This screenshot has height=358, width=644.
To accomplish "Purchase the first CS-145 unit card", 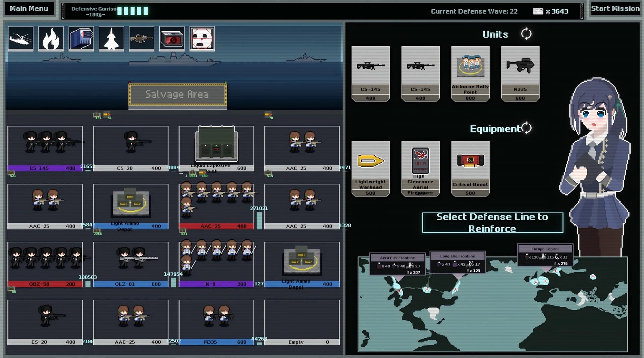I will tap(370, 73).
